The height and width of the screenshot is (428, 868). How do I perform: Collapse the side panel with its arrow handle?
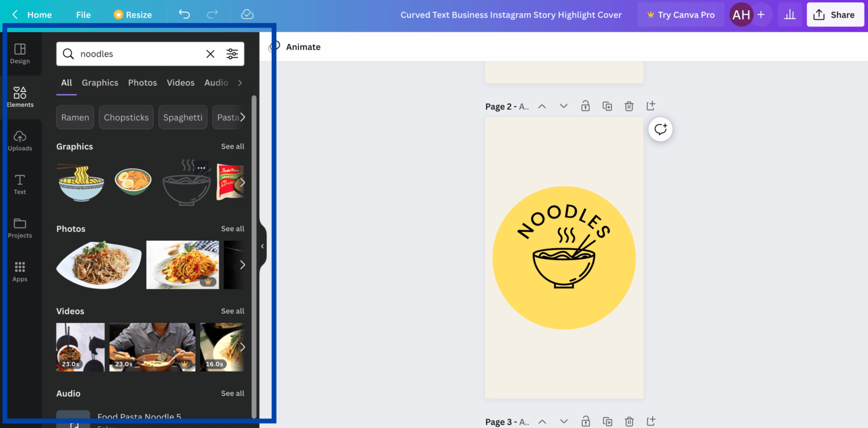262,246
